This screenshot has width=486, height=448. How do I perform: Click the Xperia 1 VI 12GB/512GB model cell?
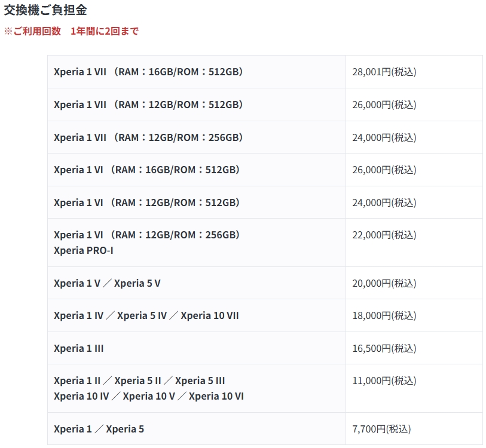pos(146,202)
